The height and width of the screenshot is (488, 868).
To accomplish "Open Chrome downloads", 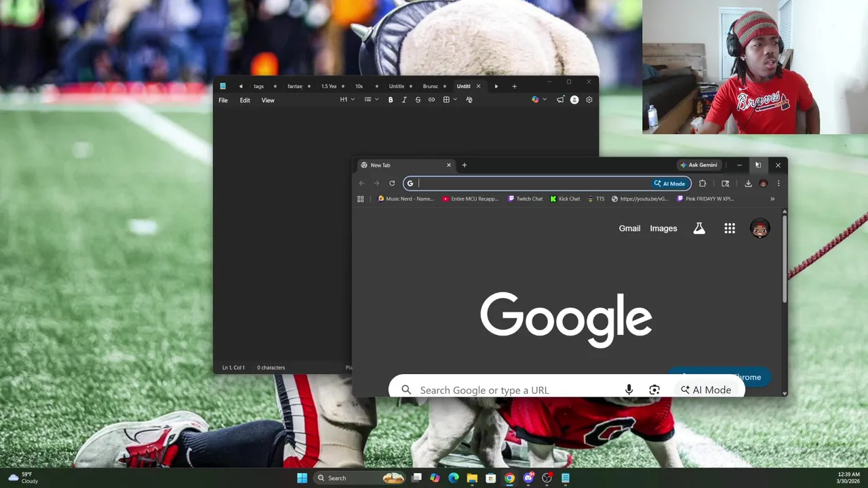I will [x=748, y=183].
